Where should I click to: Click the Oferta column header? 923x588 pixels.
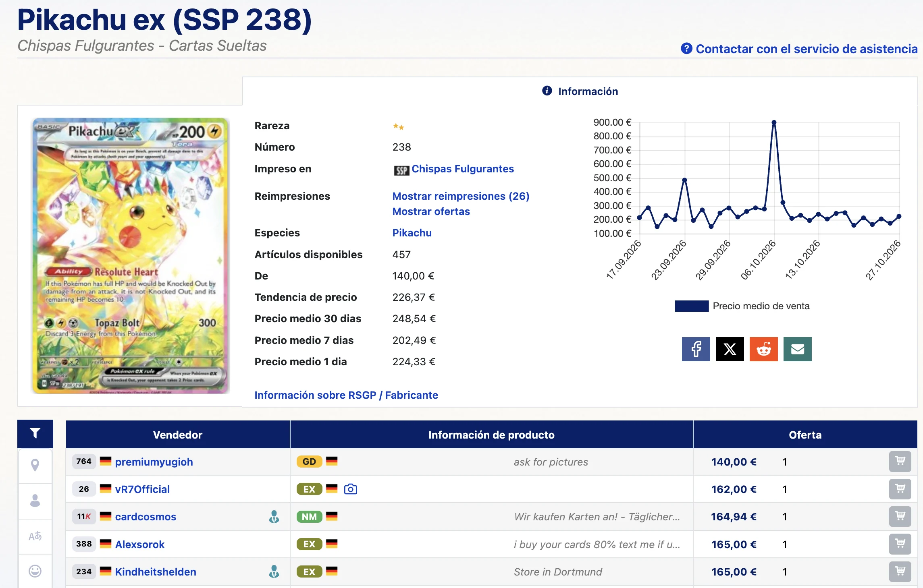click(x=805, y=435)
